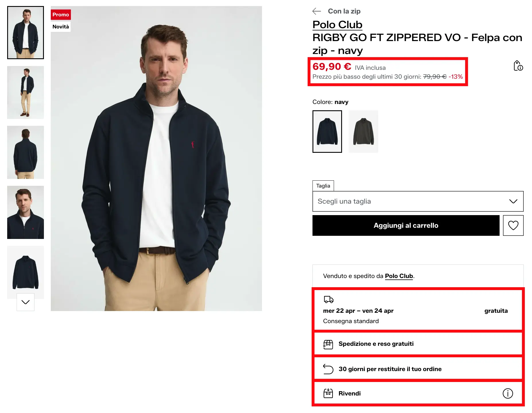This screenshot has height=413, width=532.
Task: Select the dark green color swatch
Action: pyautogui.click(x=363, y=132)
